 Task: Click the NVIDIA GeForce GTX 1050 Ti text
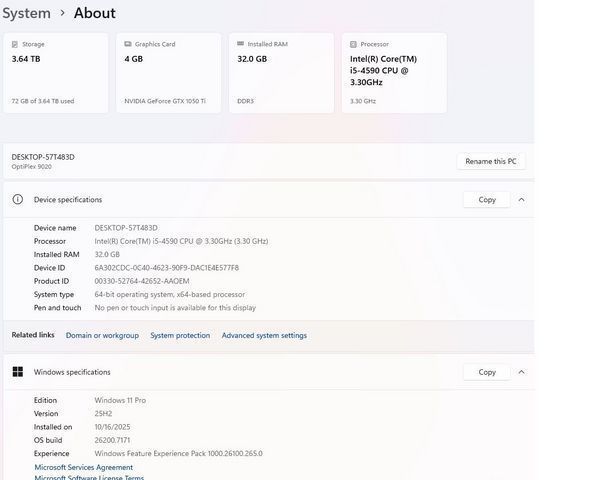point(165,101)
